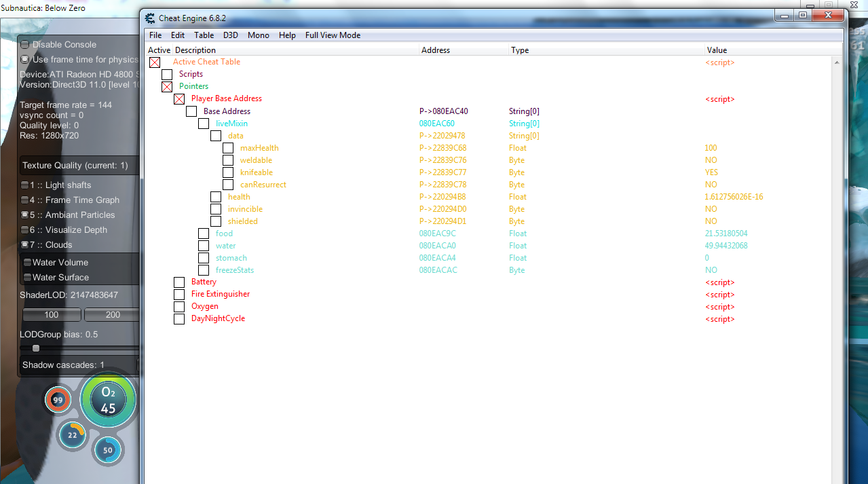Click the health gauge showing 99
This screenshot has width=868, height=484.
click(58, 401)
